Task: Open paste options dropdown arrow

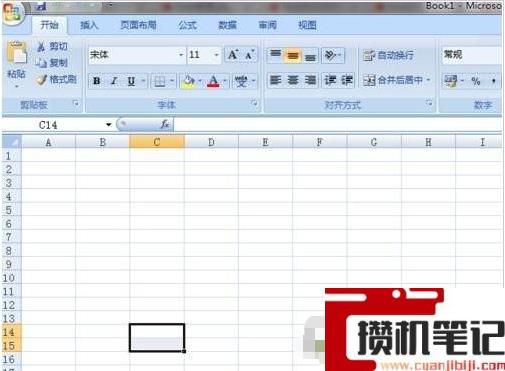Action: point(17,87)
